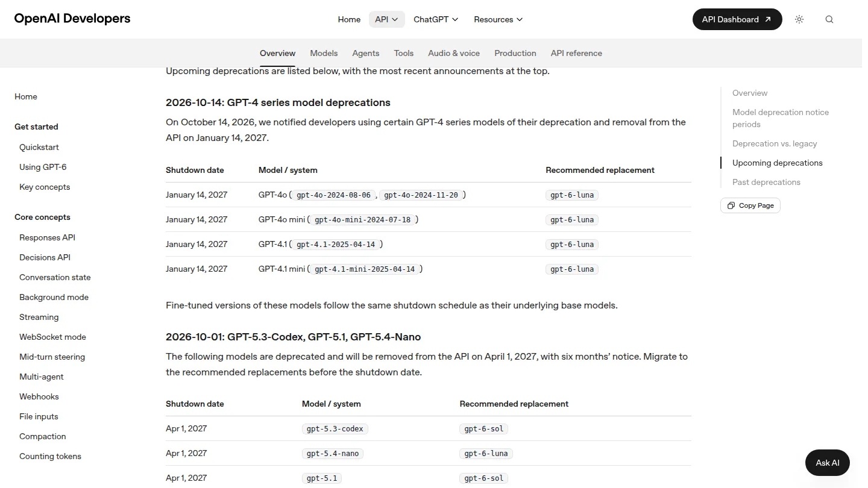Open File inputs sidebar link
This screenshot has height=488, width=868.
click(39, 416)
